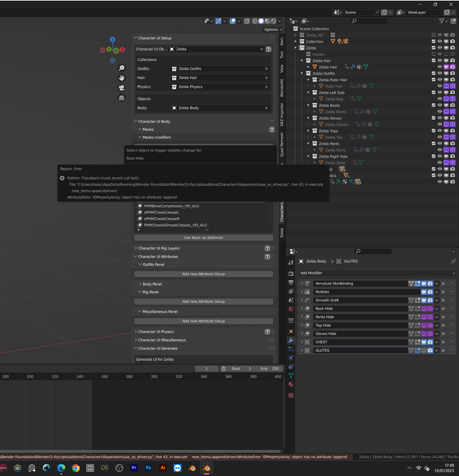Click the viewport camera view icon
This screenshot has width=459, height=476.
(x=122, y=88)
